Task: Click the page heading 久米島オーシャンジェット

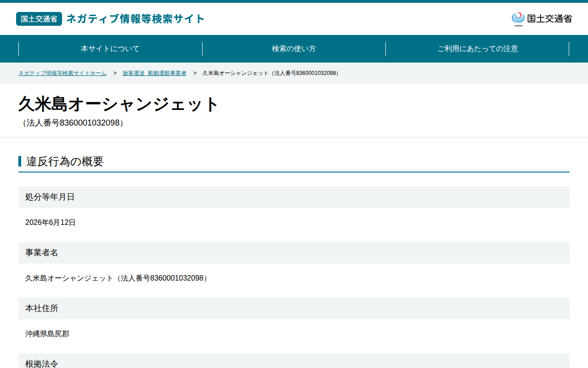Action: (119, 104)
